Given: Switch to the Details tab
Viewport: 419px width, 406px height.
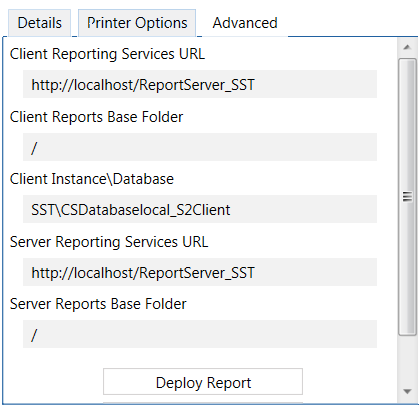Looking at the screenshot, I should pos(39,23).
